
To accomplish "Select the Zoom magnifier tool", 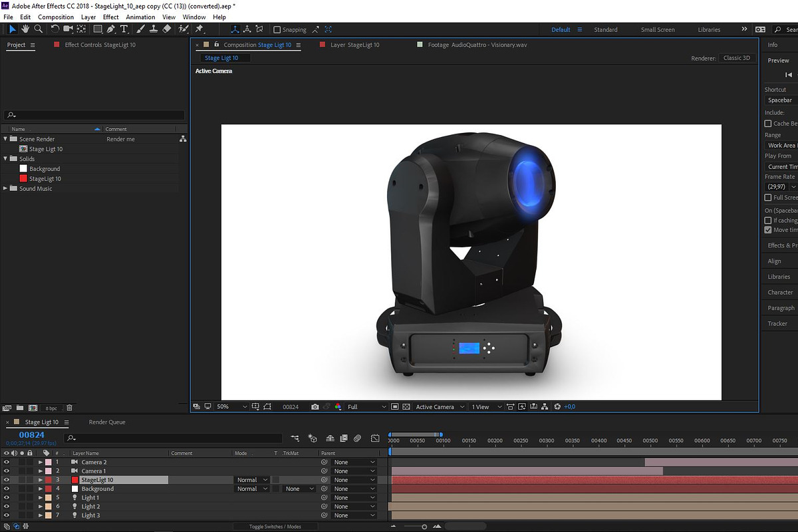I will coord(39,29).
